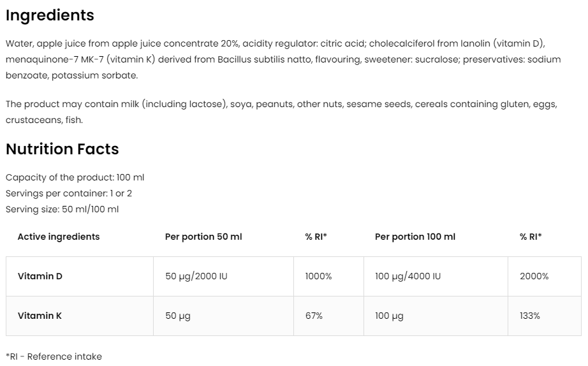The image size is (588, 366).
Task: Click the Per portion 100 ml header
Action: pos(415,237)
